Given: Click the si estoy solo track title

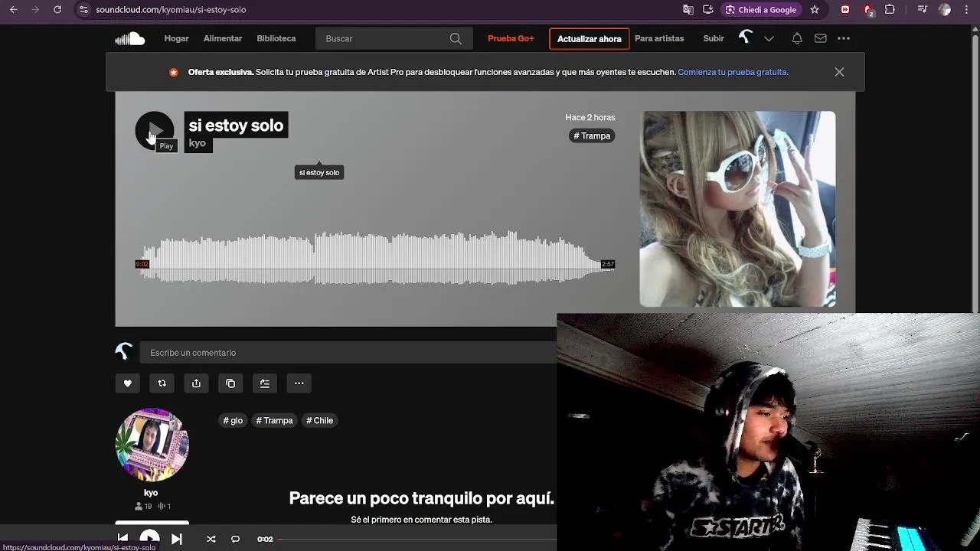Looking at the screenshot, I should pyautogui.click(x=236, y=126).
